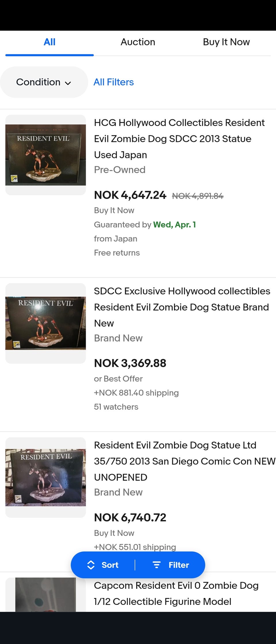Click the Condition chevron arrow
This screenshot has width=276, height=644.
(x=68, y=83)
